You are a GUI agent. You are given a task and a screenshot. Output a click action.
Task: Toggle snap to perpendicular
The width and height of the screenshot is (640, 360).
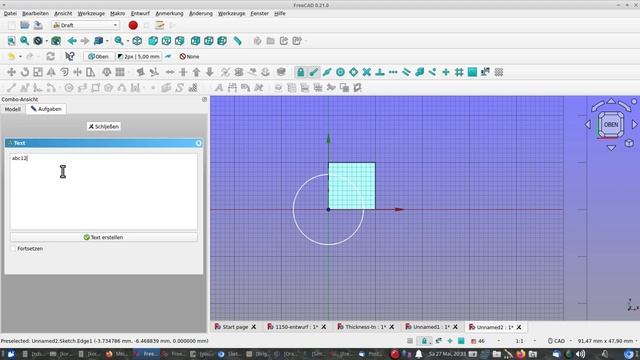point(380,72)
